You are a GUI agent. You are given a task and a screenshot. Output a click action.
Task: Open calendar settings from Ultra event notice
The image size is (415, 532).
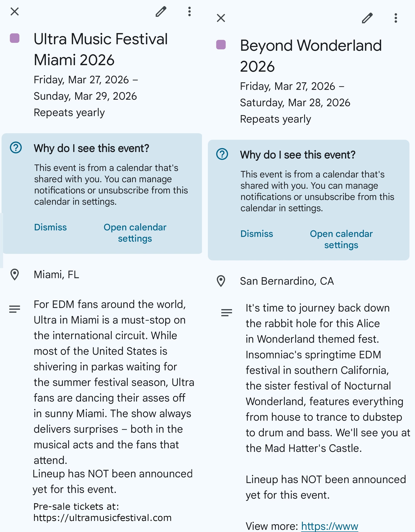135,233
